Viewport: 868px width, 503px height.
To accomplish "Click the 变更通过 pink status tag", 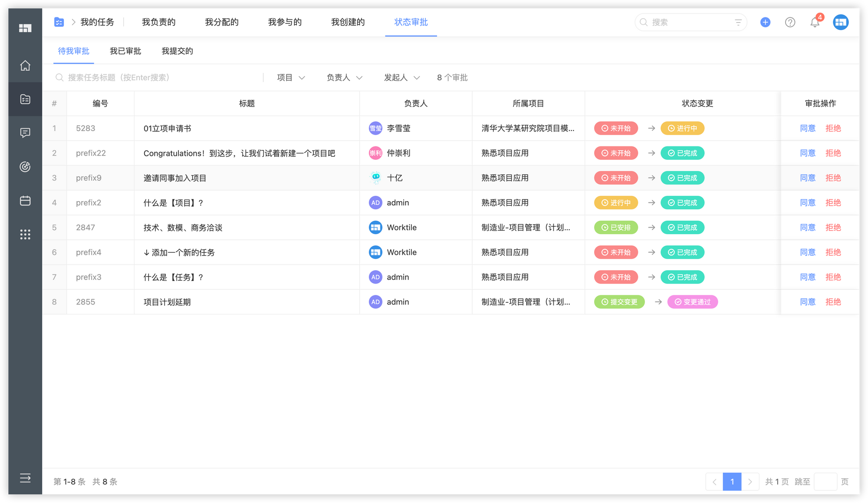I will (692, 302).
